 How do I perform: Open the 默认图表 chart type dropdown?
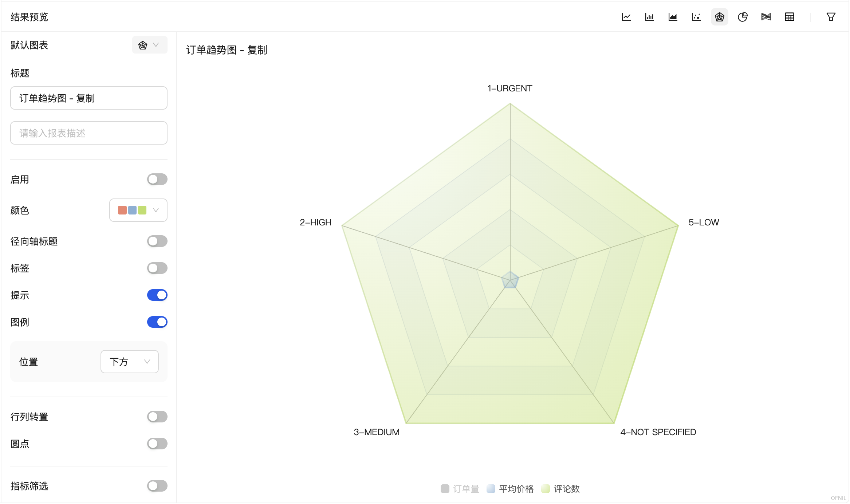tap(150, 45)
